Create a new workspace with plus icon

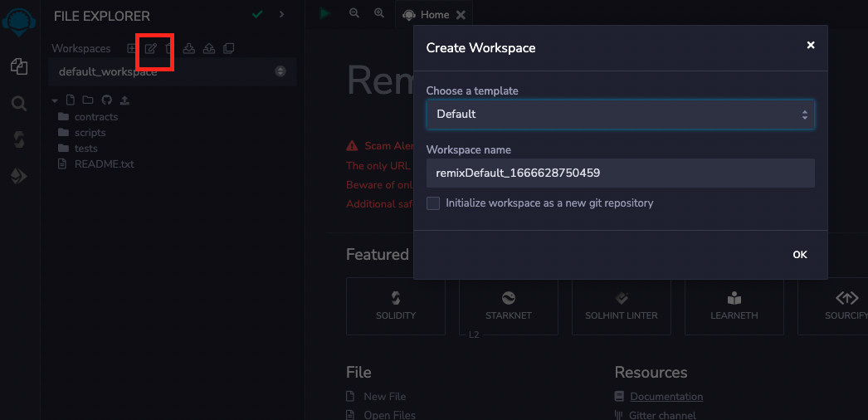pyautogui.click(x=131, y=48)
